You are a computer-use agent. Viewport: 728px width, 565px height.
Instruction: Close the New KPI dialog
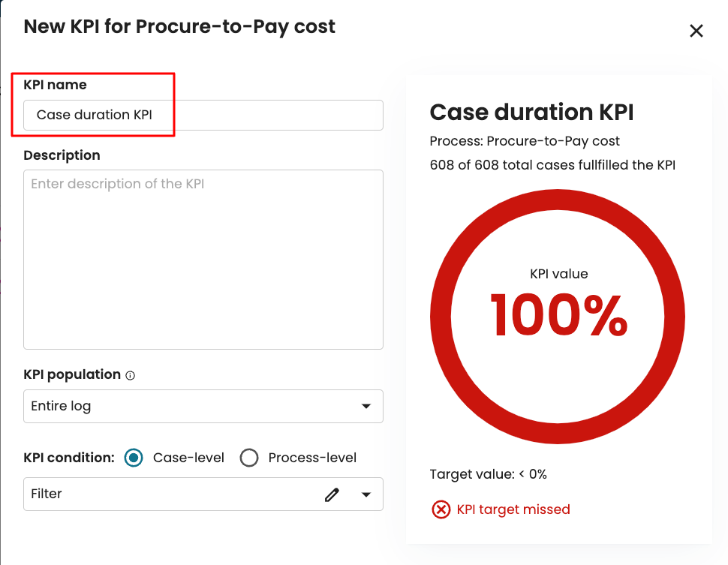[x=696, y=31]
